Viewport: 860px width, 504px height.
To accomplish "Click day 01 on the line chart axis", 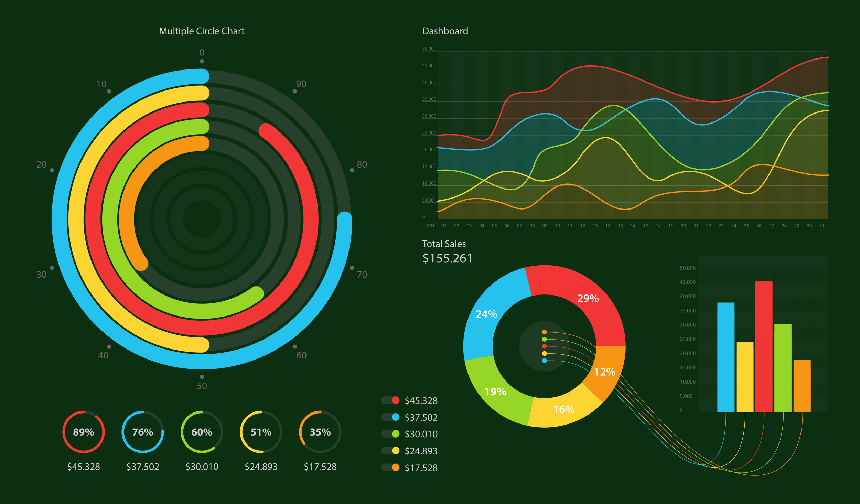I will [x=444, y=226].
